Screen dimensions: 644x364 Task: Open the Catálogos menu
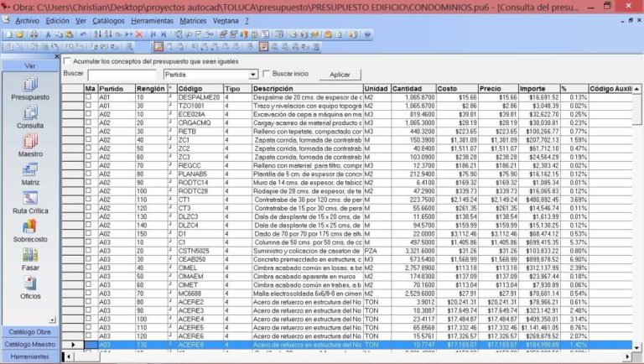click(108, 20)
